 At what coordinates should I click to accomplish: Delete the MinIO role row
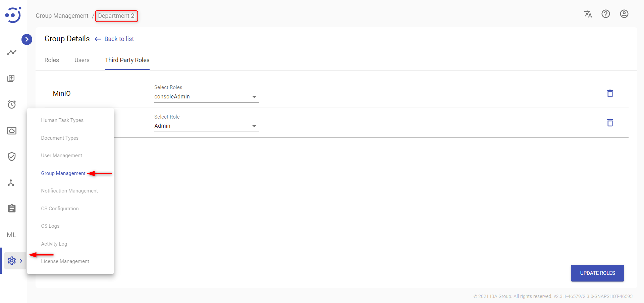coord(610,93)
